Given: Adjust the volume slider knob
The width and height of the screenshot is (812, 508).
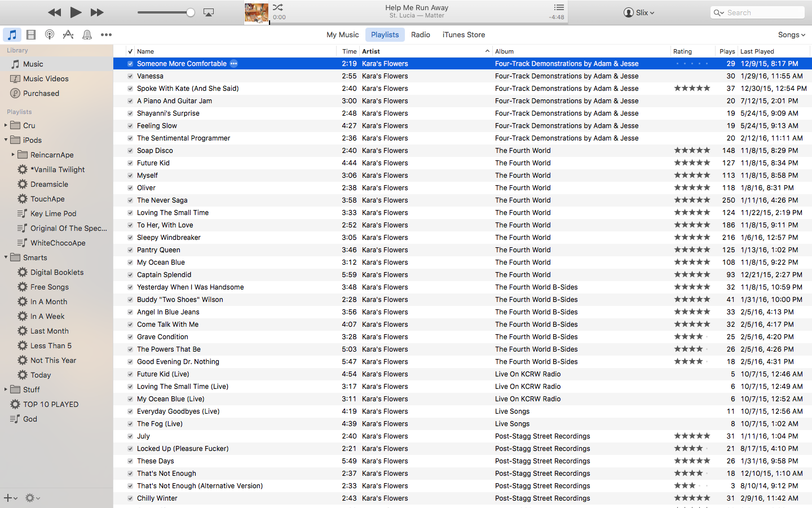Looking at the screenshot, I should (x=191, y=12).
